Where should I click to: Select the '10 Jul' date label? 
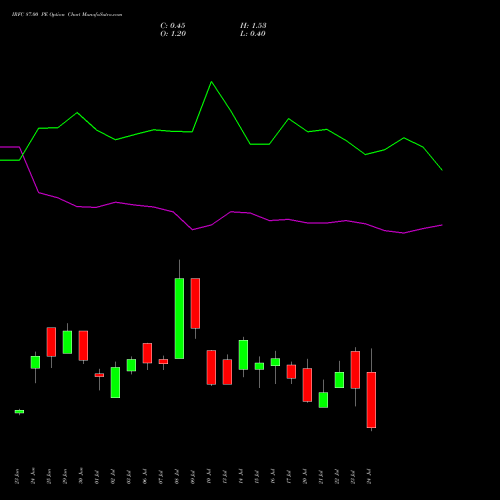tap(209, 476)
